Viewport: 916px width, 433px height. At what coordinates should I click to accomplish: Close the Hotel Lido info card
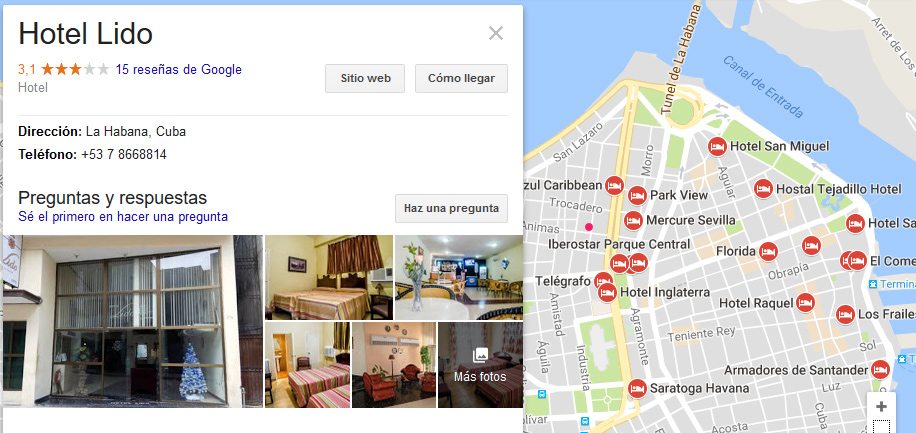tap(496, 33)
